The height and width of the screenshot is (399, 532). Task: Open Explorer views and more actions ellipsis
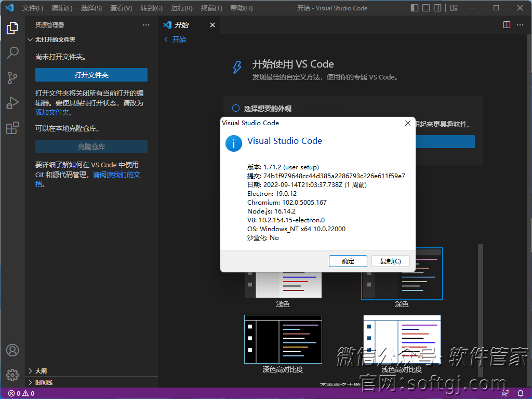pyautogui.click(x=146, y=25)
